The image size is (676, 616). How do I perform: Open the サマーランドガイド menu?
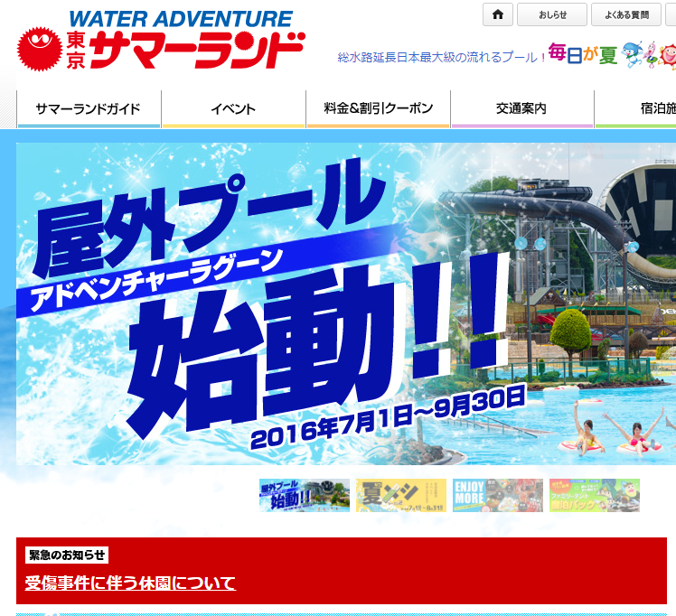(x=89, y=109)
